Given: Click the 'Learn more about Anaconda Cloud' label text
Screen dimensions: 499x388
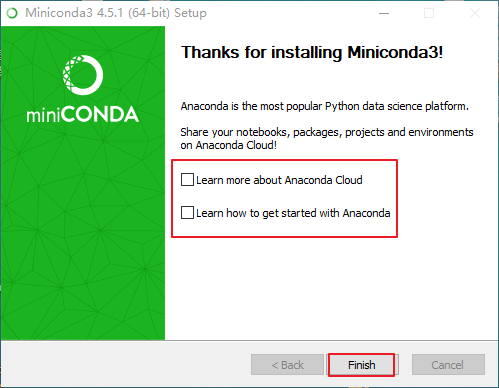Looking at the screenshot, I should [279, 180].
